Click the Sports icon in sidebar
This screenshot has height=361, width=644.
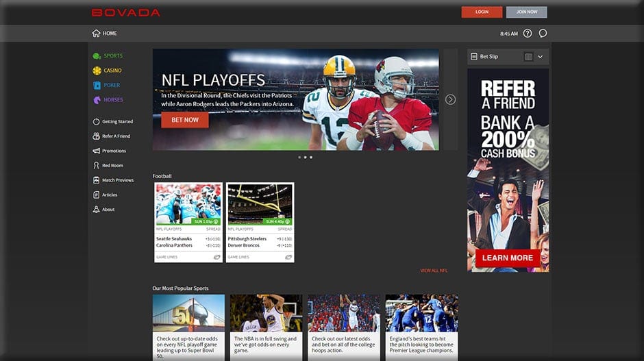click(x=97, y=56)
